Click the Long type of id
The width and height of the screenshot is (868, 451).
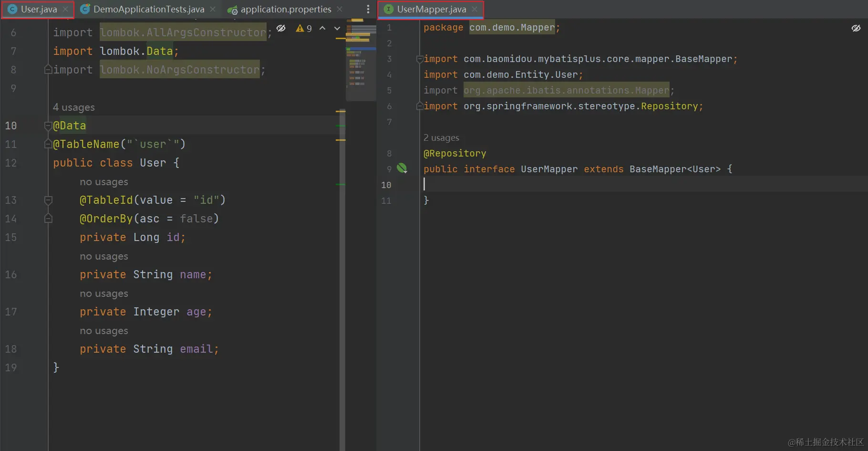pyautogui.click(x=146, y=237)
